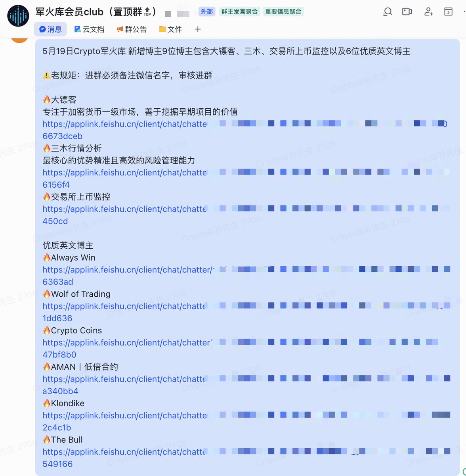This screenshot has height=476, width=466.
Task: Click the link ending 6156f4
Action: coord(56,185)
